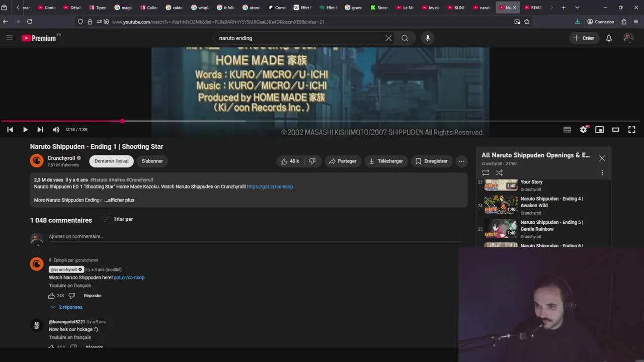Open the Crunchyroll channel avatar

point(37,161)
